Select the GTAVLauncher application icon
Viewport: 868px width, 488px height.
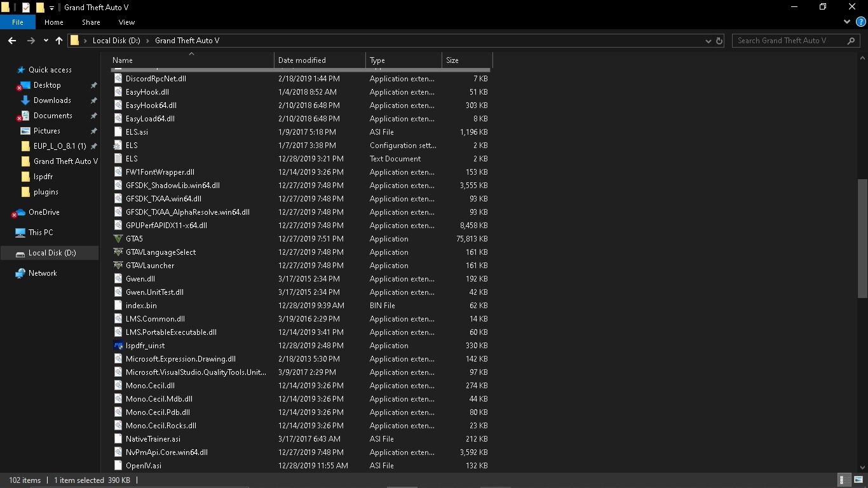118,266
